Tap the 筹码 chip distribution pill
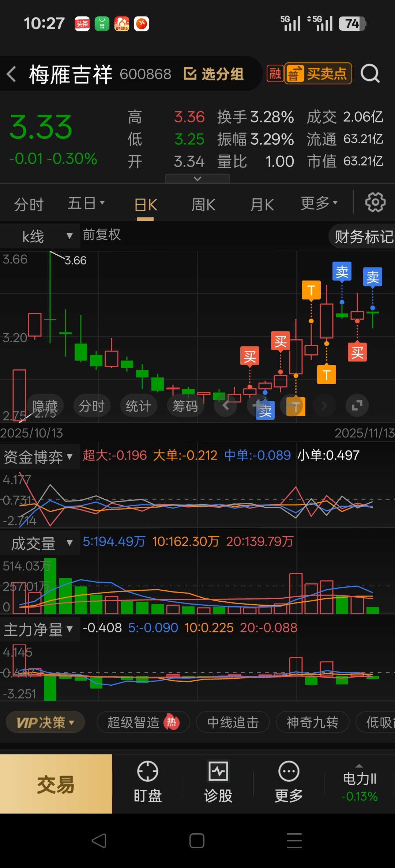This screenshot has width=395, height=868. pos(185,406)
